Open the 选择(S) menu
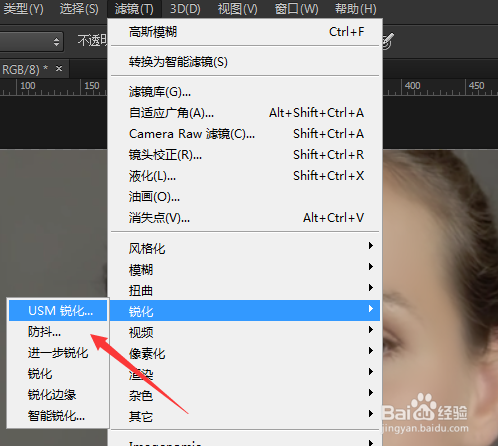Viewport: 498px width, 446px height. 79,9
